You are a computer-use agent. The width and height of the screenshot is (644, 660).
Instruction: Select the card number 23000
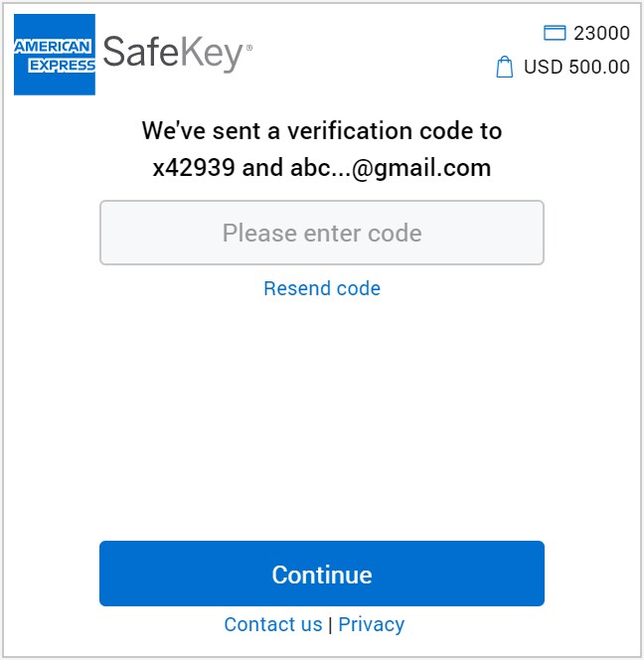(x=601, y=33)
